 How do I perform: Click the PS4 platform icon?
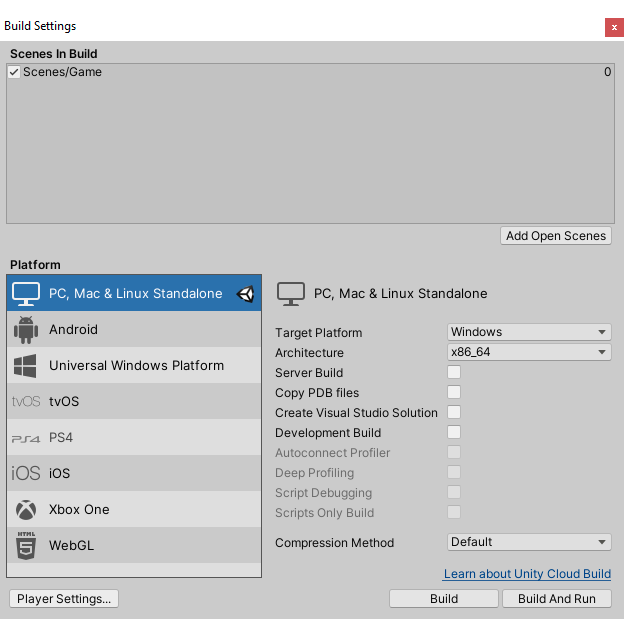click(26, 438)
